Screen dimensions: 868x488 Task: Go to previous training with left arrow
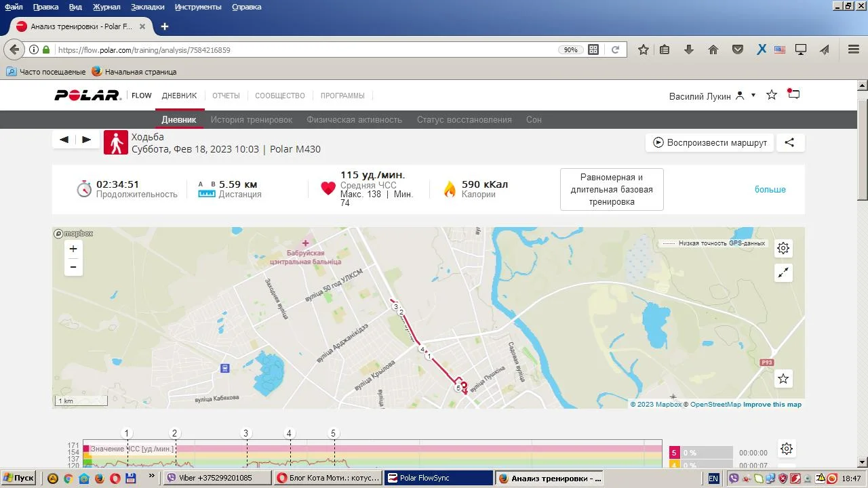click(x=64, y=140)
